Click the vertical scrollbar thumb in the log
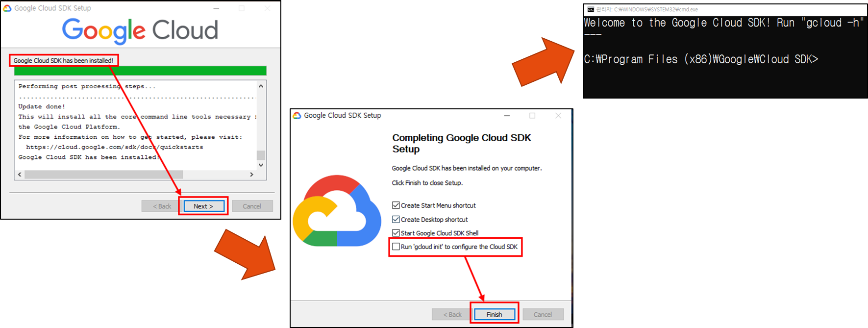 pyautogui.click(x=261, y=155)
